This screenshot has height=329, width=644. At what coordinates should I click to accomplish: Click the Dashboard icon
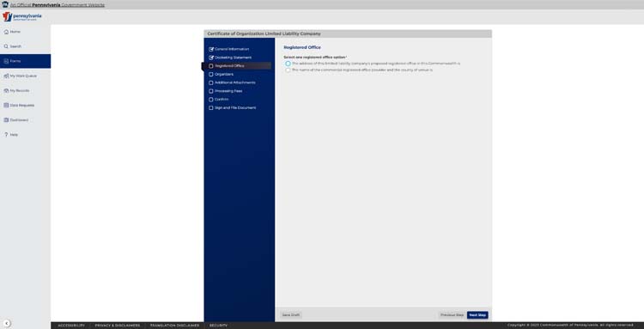coord(6,120)
